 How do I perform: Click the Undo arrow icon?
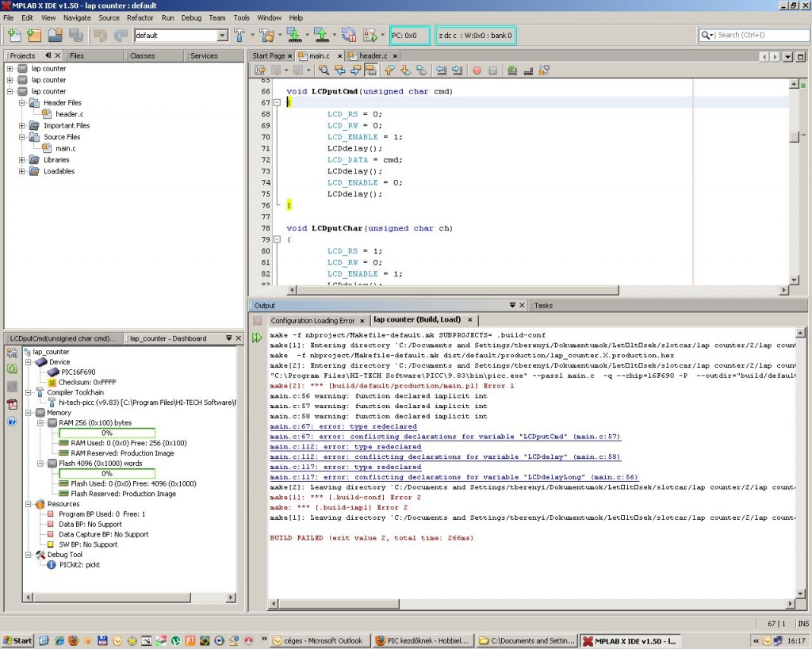pos(100,35)
